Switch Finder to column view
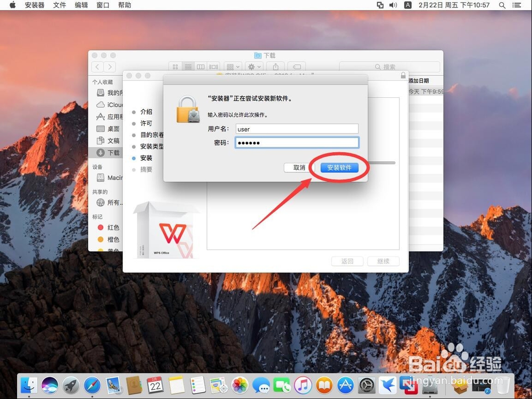532x399 pixels. click(201, 67)
